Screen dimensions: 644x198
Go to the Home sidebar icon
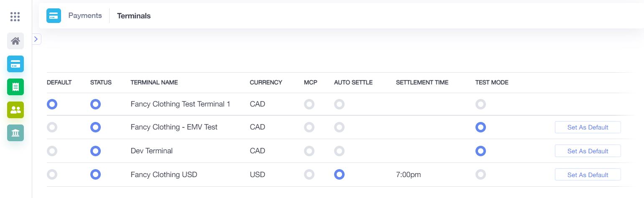pyautogui.click(x=15, y=41)
